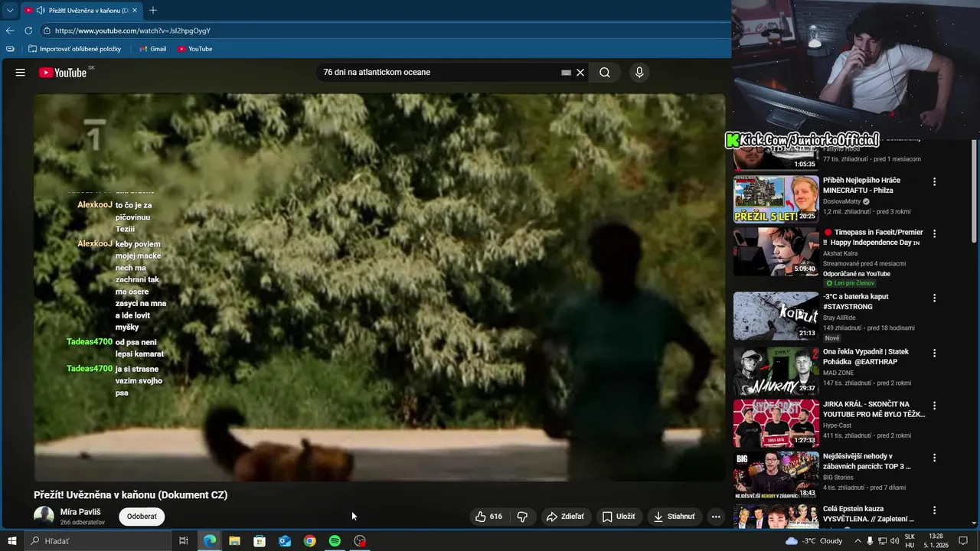Reload the page with refresh icon

28,31
